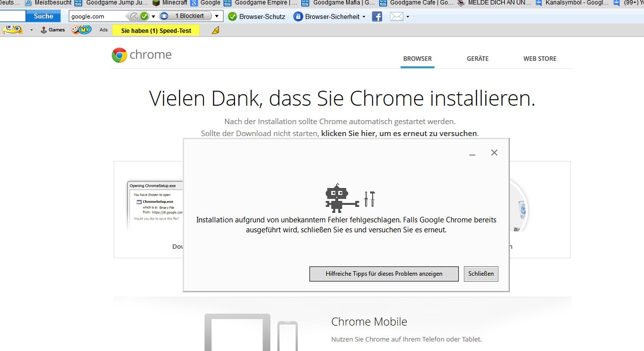Open the Goodgame Jump Ju... bookmark
The image size is (644, 351).
111,2
